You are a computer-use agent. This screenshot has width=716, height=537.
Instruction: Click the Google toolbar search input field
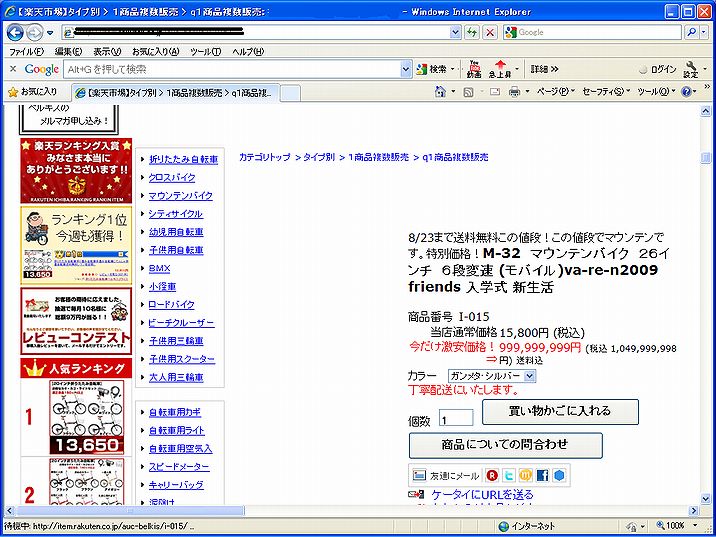coord(232,69)
